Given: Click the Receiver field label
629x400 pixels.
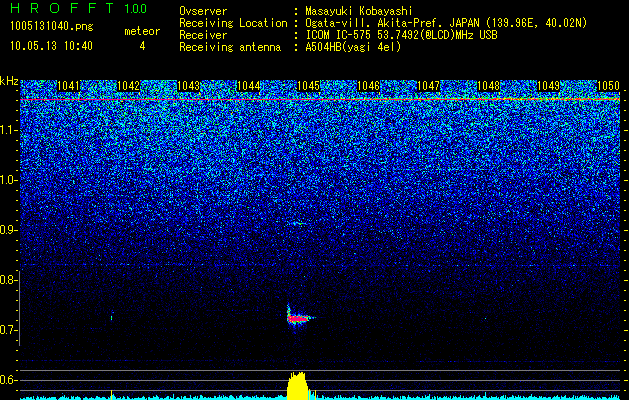Looking at the screenshot, I should coord(203,35).
